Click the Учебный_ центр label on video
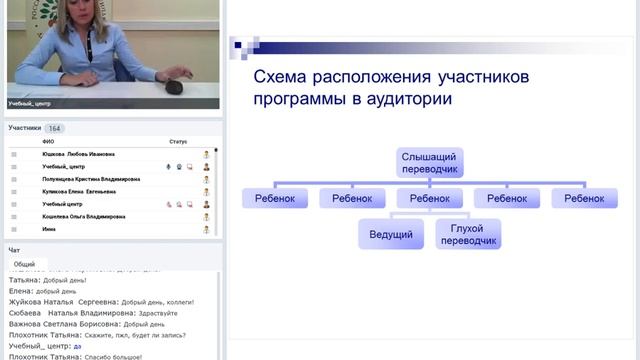Image resolution: width=640 pixels, height=360 pixels. [x=29, y=104]
